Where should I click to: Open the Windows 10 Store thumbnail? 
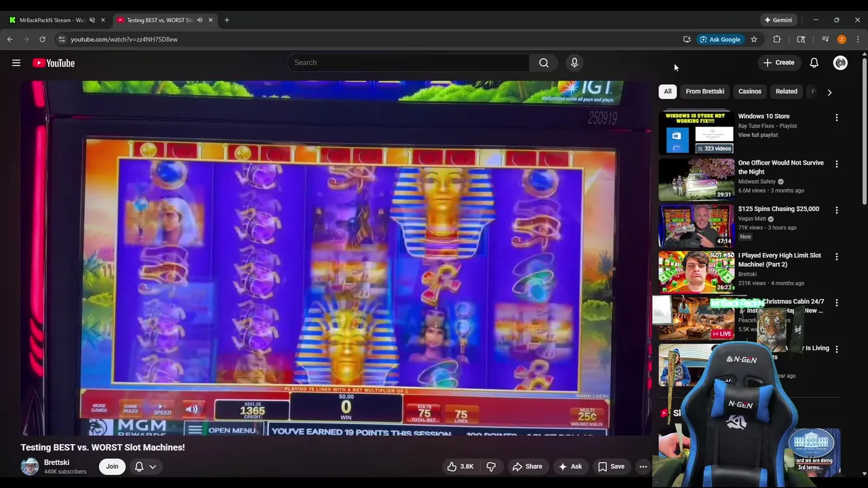[x=696, y=132]
